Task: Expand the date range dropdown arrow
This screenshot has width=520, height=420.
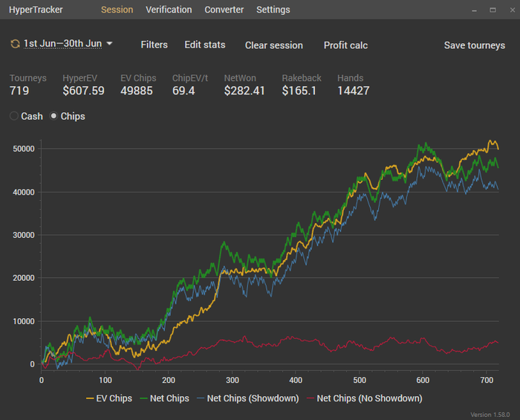Action: tap(109, 43)
